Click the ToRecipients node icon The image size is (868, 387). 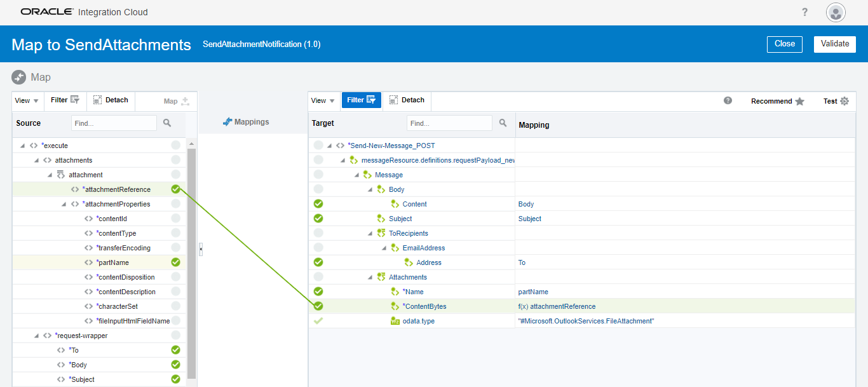pos(381,233)
